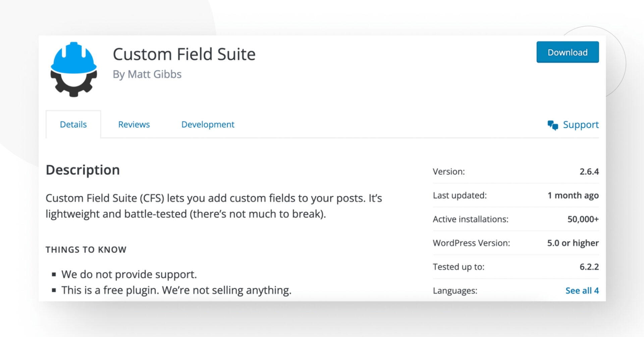Image resolution: width=644 pixels, height=337 pixels.
Task: Click the Tested up to 6.2.2 value
Action: coord(590,267)
